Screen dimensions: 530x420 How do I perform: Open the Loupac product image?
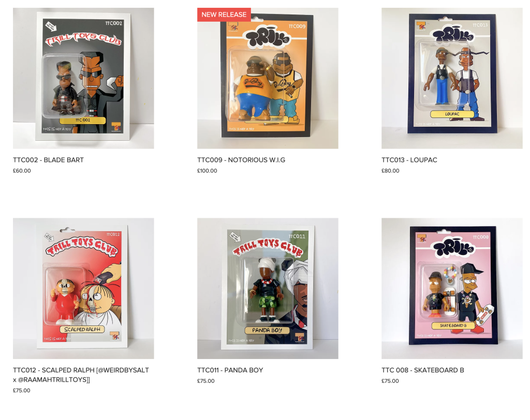click(452, 79)
